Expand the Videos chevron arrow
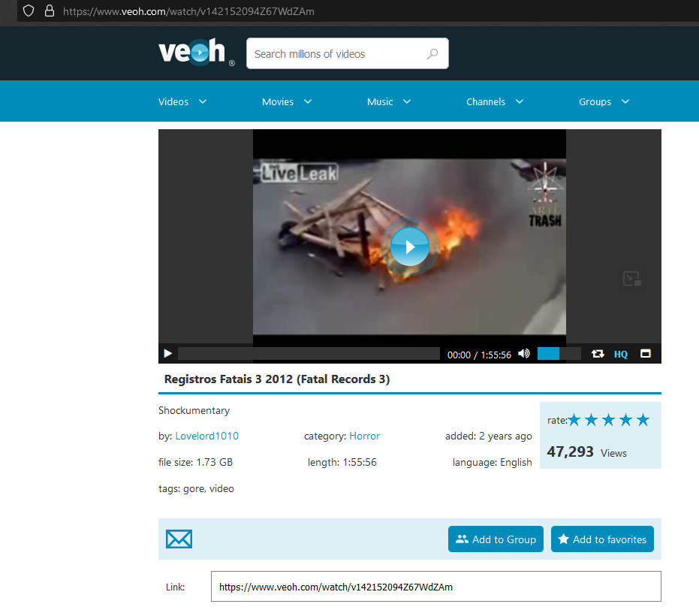 pos(203,101)
